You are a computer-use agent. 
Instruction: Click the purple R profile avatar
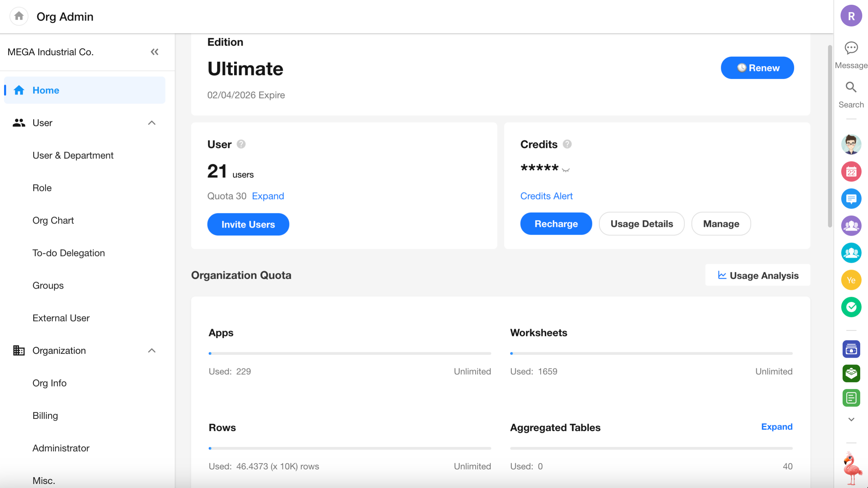coord(851,16)
